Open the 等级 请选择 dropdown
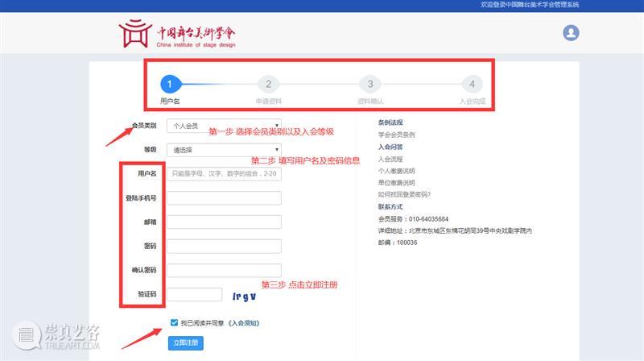Viewport: 644px width, 361px height. 224,150
